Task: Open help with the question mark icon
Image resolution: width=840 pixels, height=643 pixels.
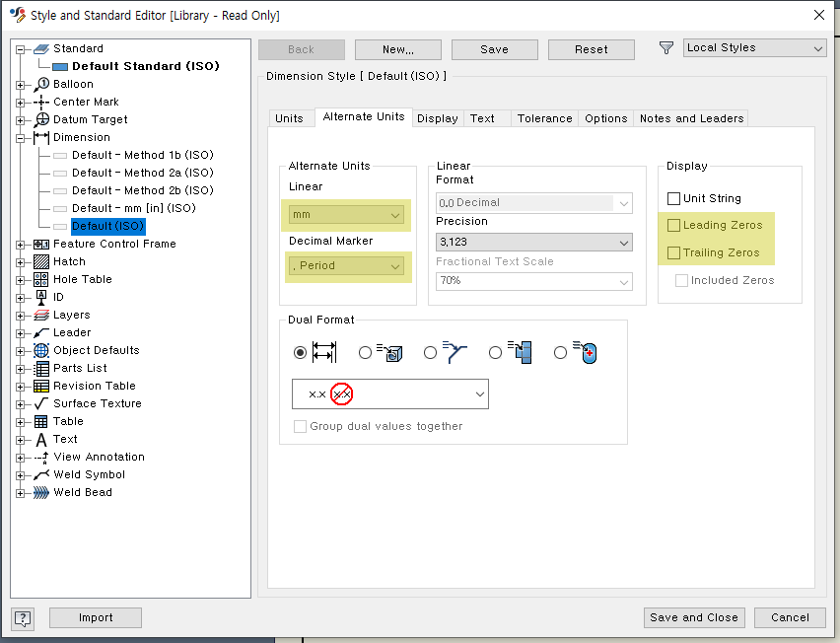Action: pyautogui.click(x=23, y=619)
